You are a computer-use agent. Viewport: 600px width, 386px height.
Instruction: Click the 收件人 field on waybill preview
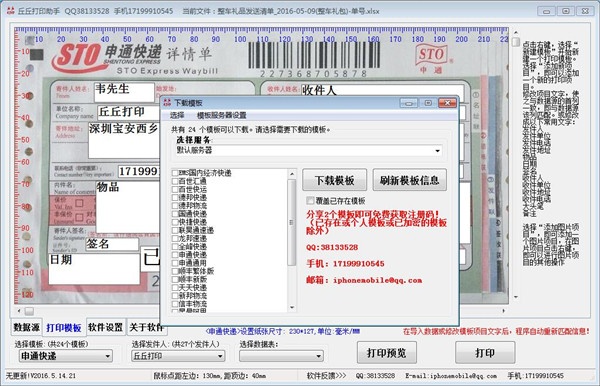coord(383,90)
